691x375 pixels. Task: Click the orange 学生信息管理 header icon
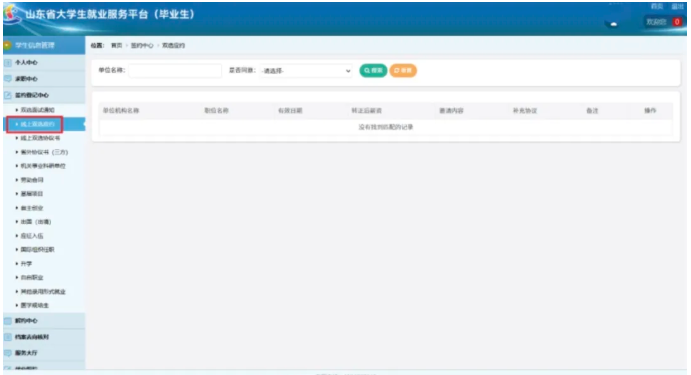pyautogui.click(x=7, y=45)
